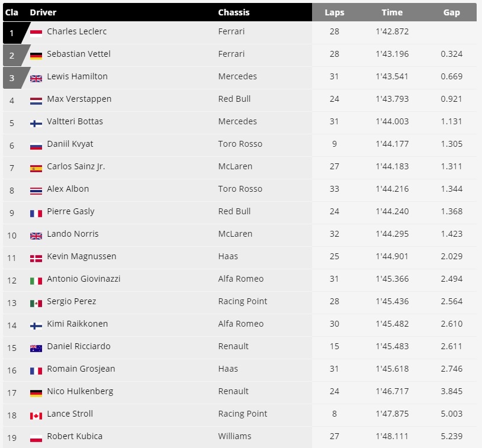Click Canadian flag next to Lance Stroll
Screen dimensions: 482x448
pos(36,415)
